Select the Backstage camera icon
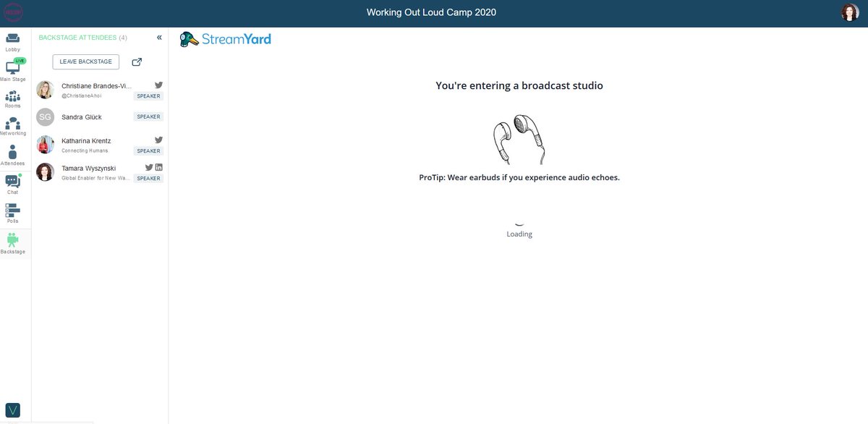 pyautogui.click(x=13, y=240)
